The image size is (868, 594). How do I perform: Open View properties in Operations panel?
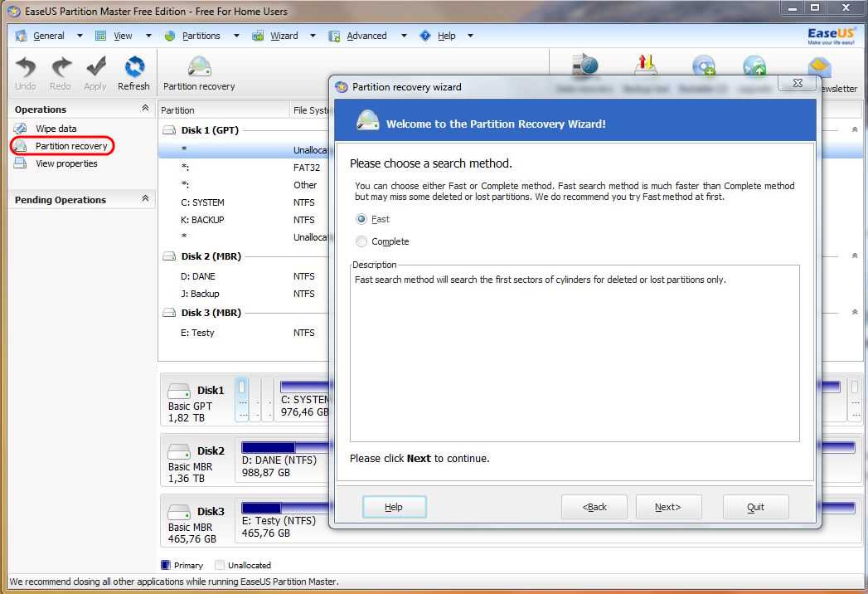(x=66, y=163)
